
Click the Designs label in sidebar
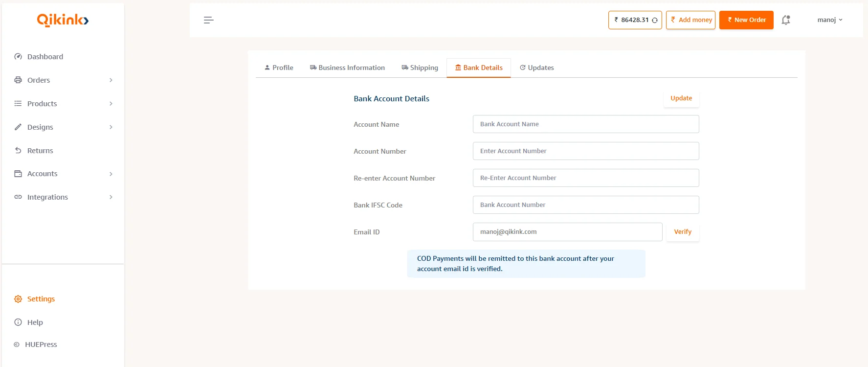40,127
